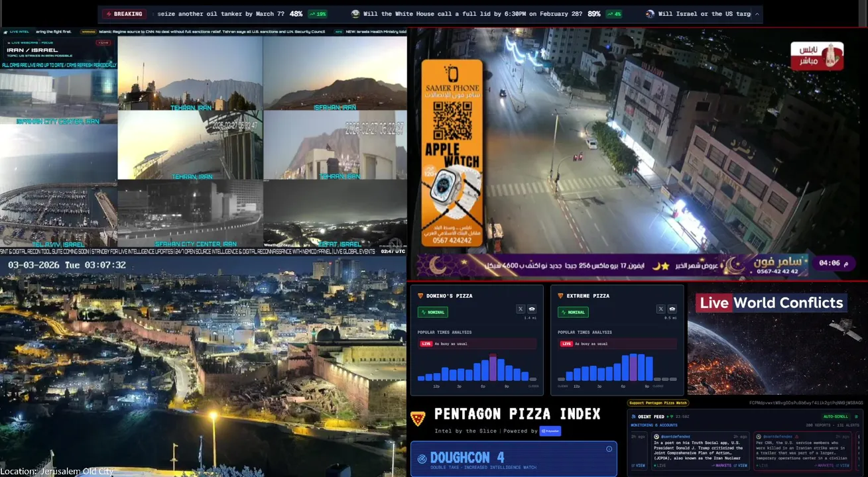Image resolution: width=868 pixels, height=477 pixels.
Task: Open Domino's Pizza X link icon
Action: click(521, 309)
